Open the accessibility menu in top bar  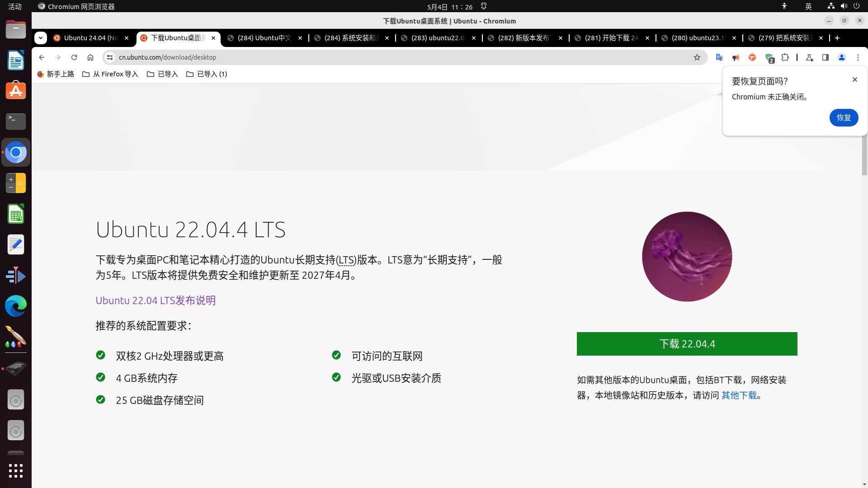tap(784, 6)
